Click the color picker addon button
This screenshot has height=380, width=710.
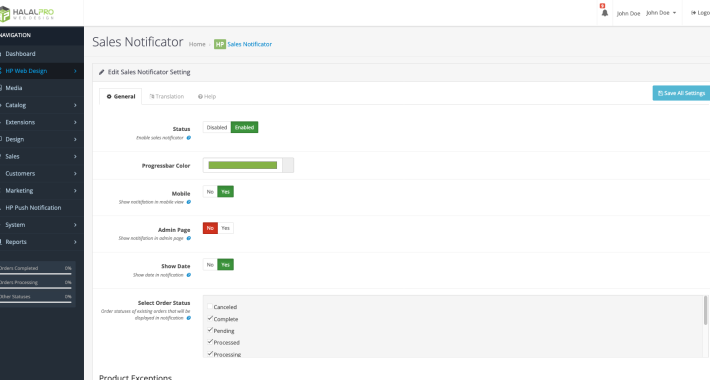288,165
